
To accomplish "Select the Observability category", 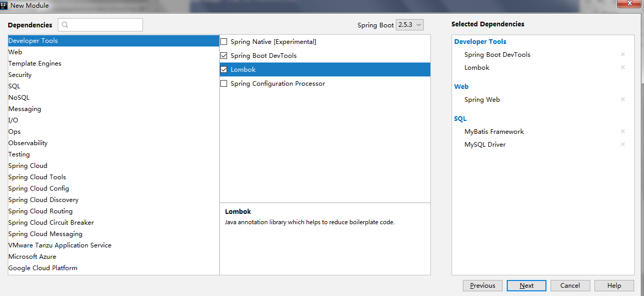I will click(114, 143).
